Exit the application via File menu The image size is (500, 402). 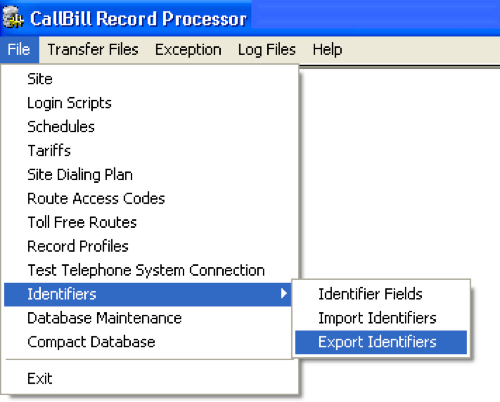tap(149, 379)
